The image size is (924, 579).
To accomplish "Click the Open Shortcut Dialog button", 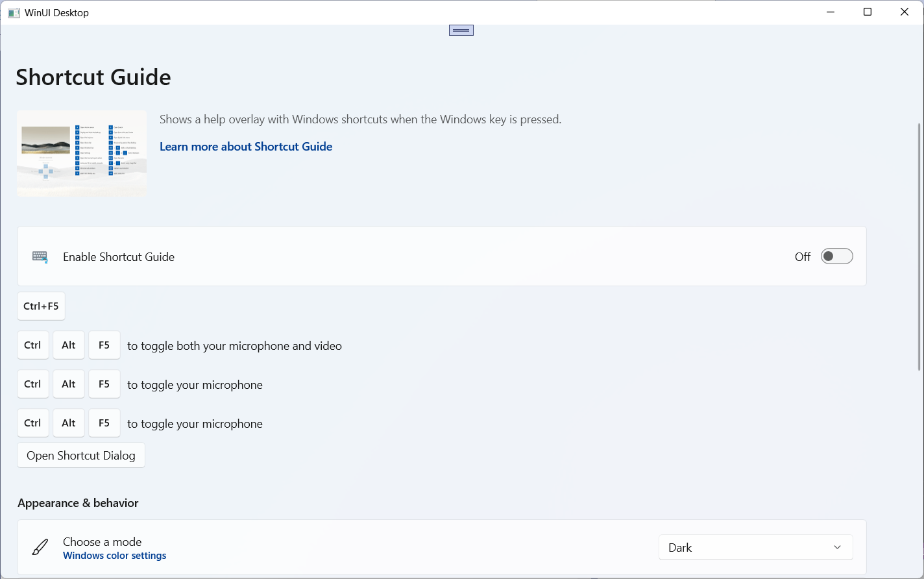I will pyautogui.click(x=81, y=455).
